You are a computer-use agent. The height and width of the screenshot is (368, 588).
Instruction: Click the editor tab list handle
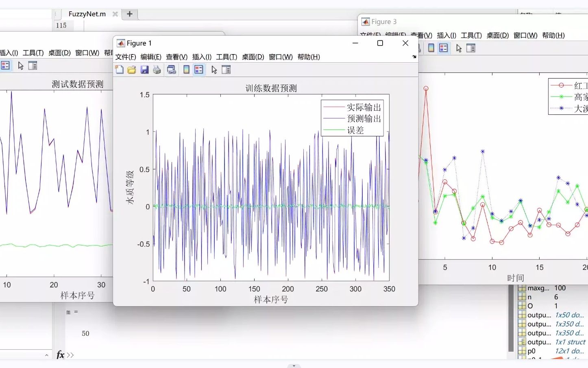55,14
